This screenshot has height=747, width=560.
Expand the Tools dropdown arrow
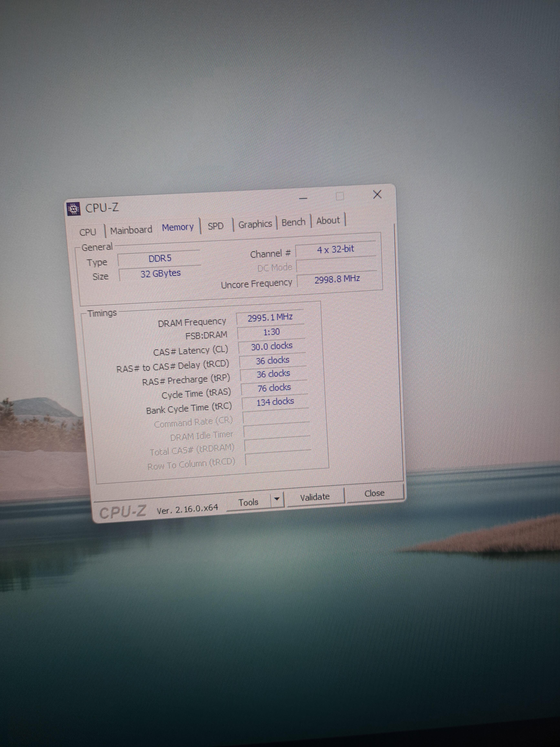tap(277, 499)
